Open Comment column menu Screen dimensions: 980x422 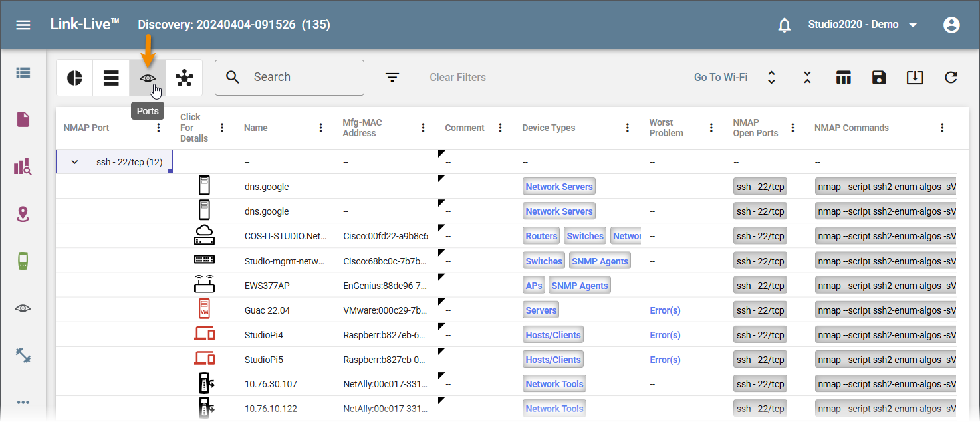[x=501, y=128]
